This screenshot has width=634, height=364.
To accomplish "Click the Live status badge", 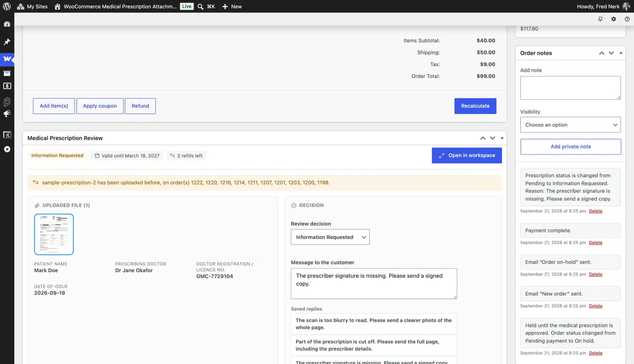I will (187, 7).
